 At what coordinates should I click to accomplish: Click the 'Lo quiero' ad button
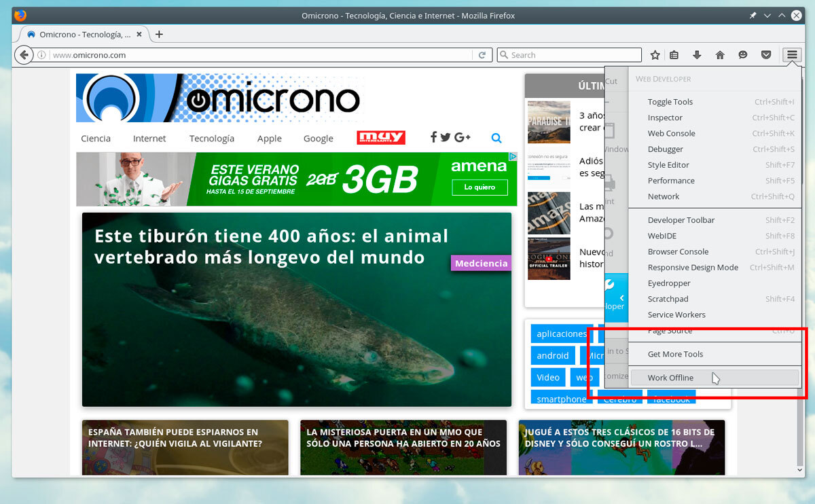[x=479, y=187]
